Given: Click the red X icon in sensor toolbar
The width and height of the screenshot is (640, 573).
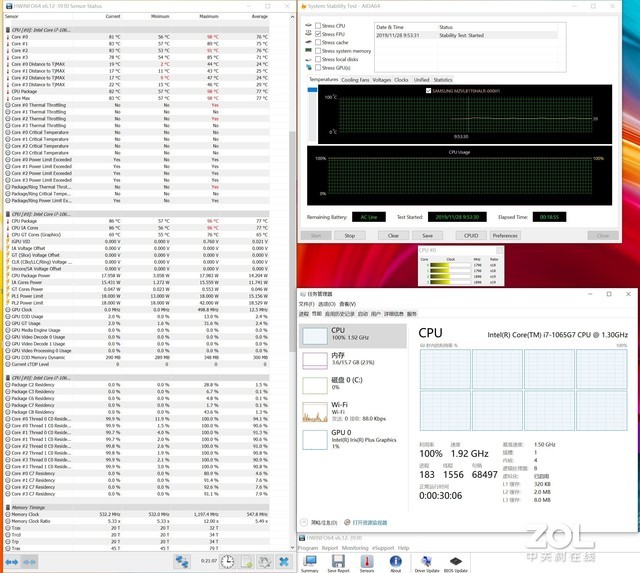Looking at the screenshot, I should point(283,562).
